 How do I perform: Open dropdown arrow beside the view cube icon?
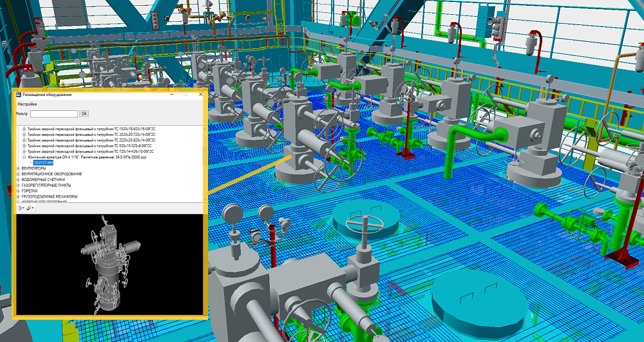(24, 207)
